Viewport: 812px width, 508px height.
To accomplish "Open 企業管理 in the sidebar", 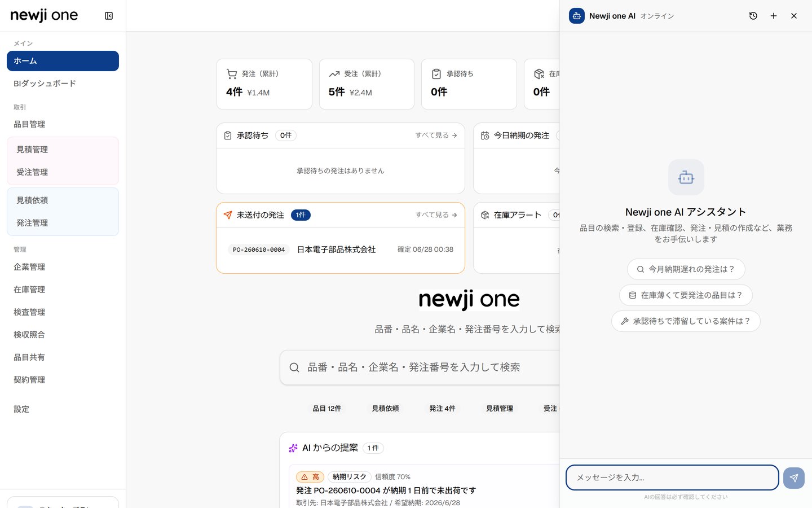I will [x=63, y=267].
